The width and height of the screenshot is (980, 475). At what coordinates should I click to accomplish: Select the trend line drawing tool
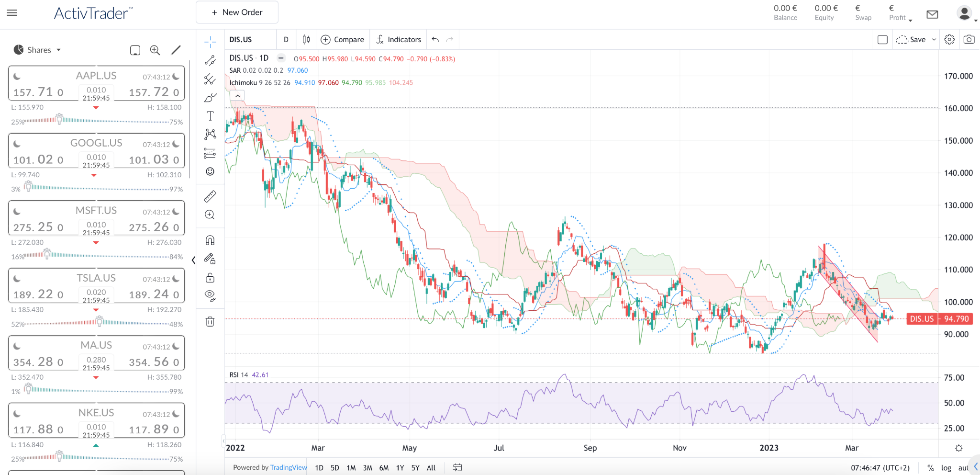210,61
